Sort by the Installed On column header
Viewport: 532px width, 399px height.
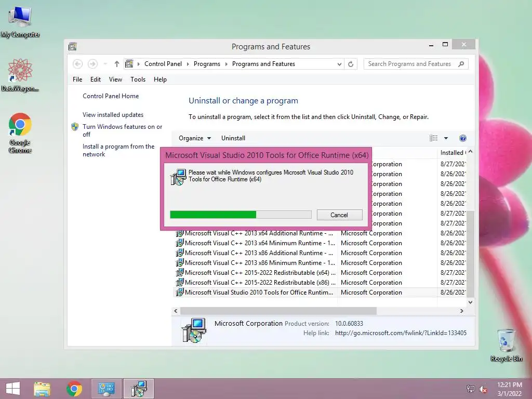pyautogui.click(x=453, y=153)
